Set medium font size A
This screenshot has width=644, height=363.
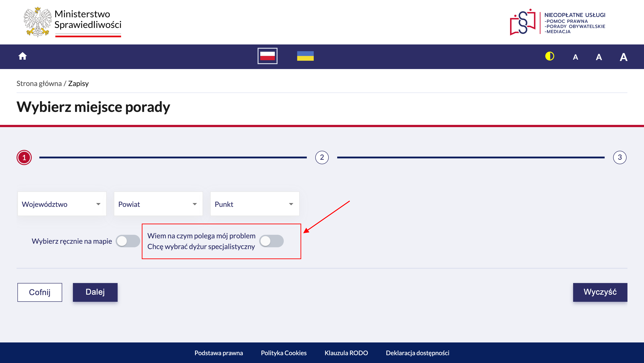tap(599, 57)
